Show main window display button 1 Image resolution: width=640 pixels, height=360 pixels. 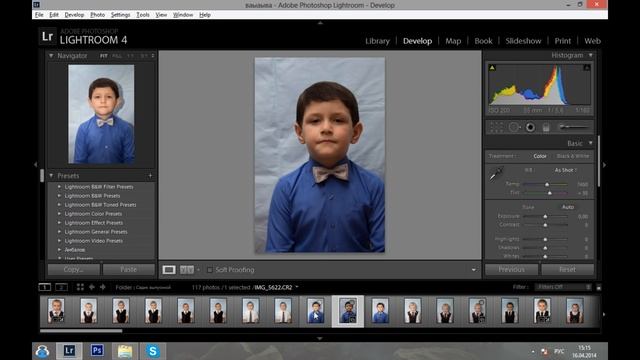(44, 287)
